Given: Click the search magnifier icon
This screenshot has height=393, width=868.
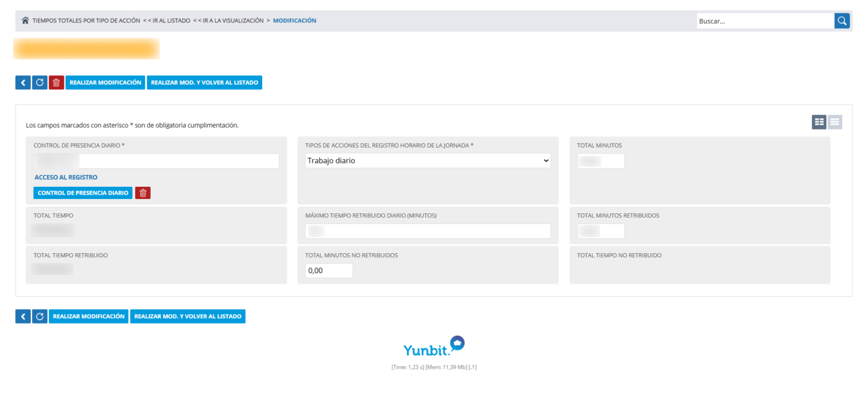Looking at the screenshot, I should click(842, 21).
